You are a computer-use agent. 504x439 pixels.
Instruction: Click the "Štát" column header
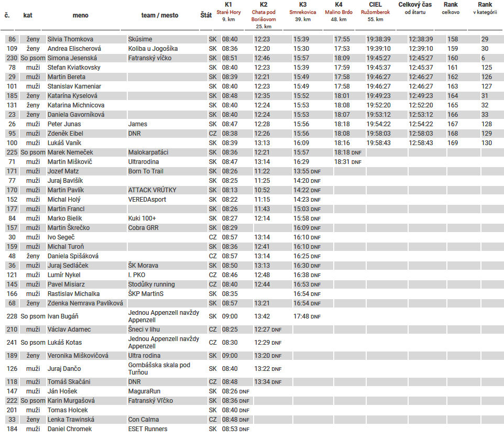coord(206,15)
